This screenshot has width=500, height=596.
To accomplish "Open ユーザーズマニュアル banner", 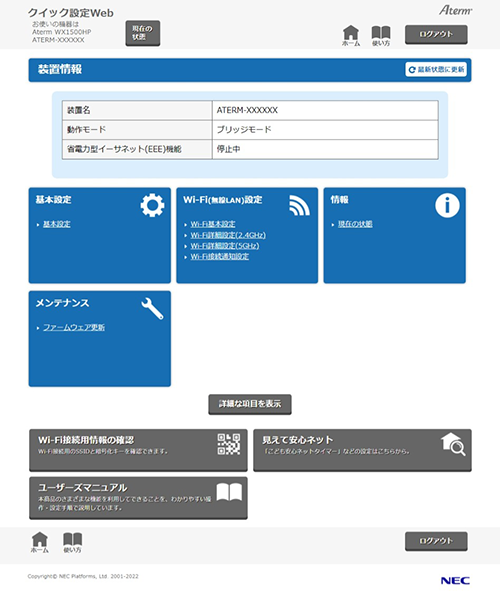I will pyautogui.click(x=138, y=498).
